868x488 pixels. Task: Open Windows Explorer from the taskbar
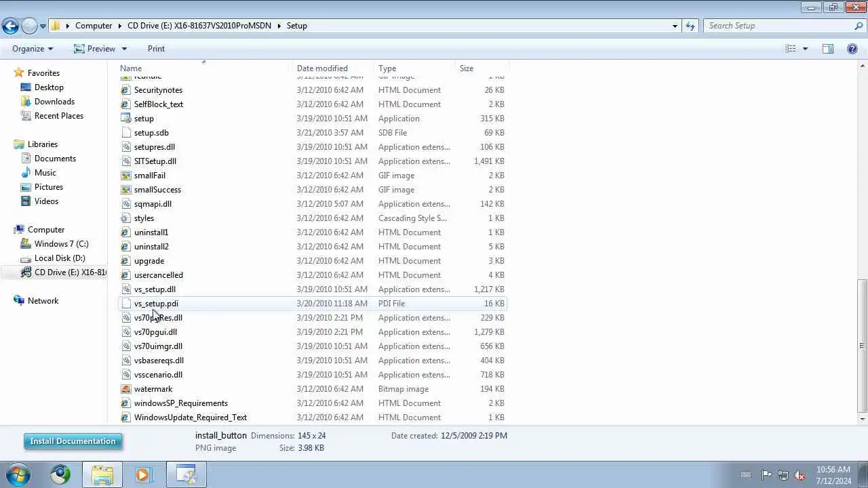tap(102, 474)
